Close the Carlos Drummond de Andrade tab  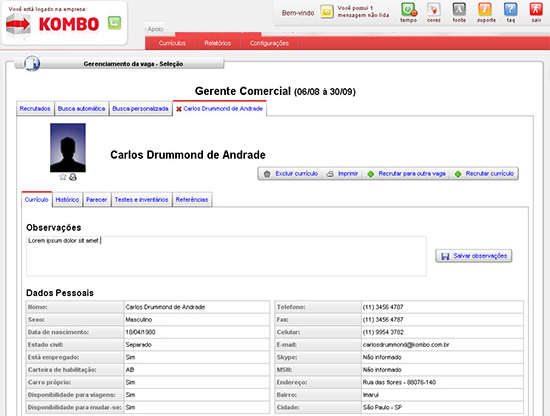pos(179,109)
